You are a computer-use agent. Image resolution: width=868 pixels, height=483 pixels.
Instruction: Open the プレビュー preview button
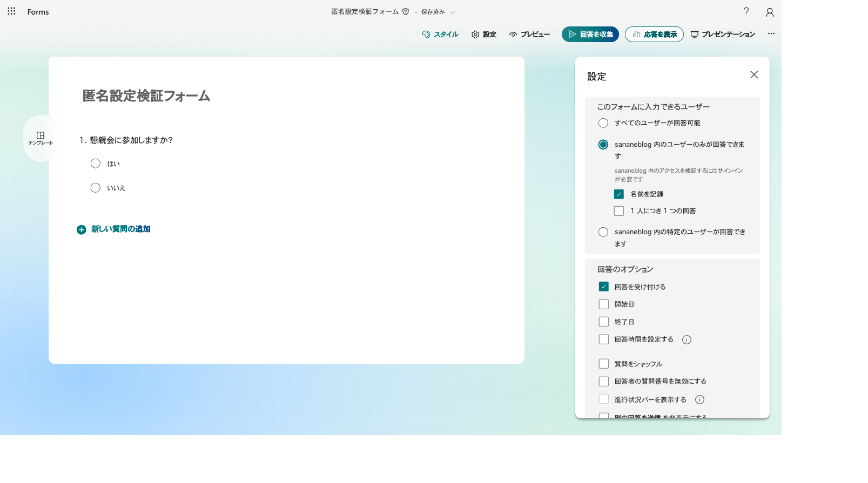tap(529, 35)
